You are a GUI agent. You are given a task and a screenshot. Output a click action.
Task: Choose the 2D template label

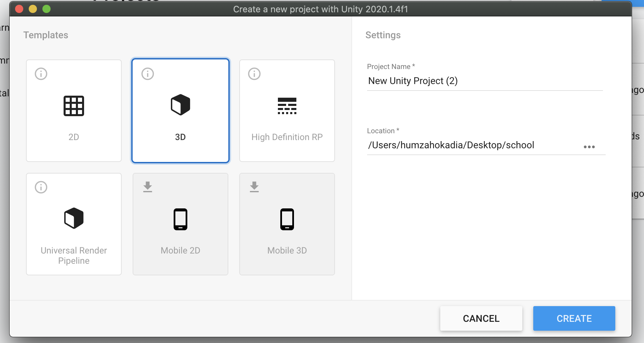[x=74, y=137]
